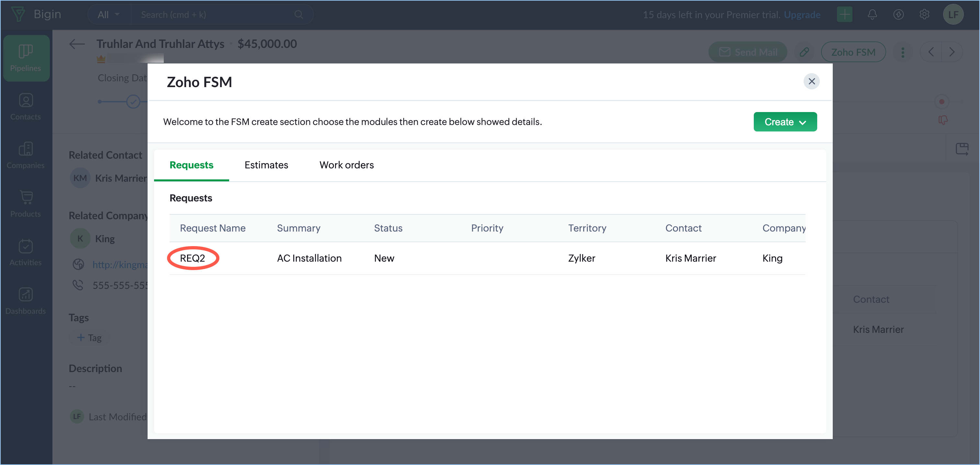Click the thumbs-down lost deal icon

(x=943, y=120)
